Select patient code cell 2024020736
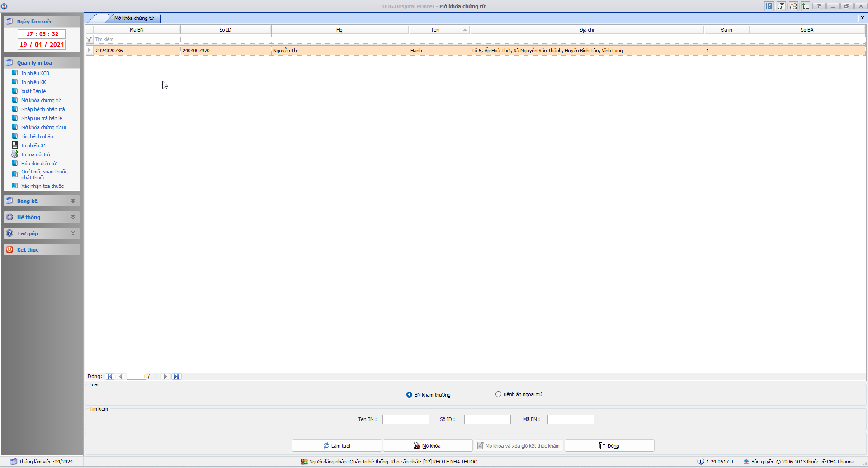Screen dimensions: 868x468 (x=137, y=51)
